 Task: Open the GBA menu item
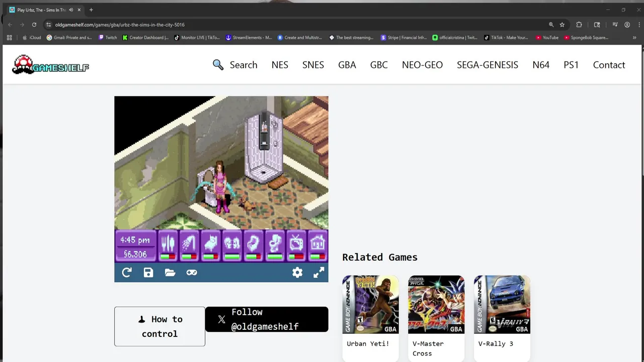pos(347,65)
